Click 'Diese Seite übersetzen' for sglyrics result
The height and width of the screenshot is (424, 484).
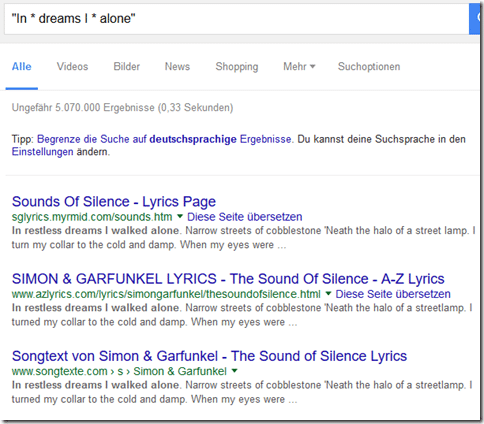(245, 217)
